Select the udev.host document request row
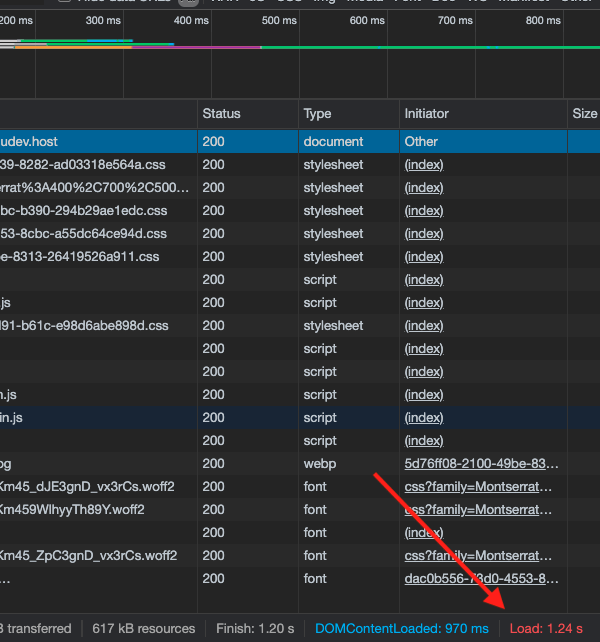600x642 pixels. pyautogui.click(x=300, y=142)
